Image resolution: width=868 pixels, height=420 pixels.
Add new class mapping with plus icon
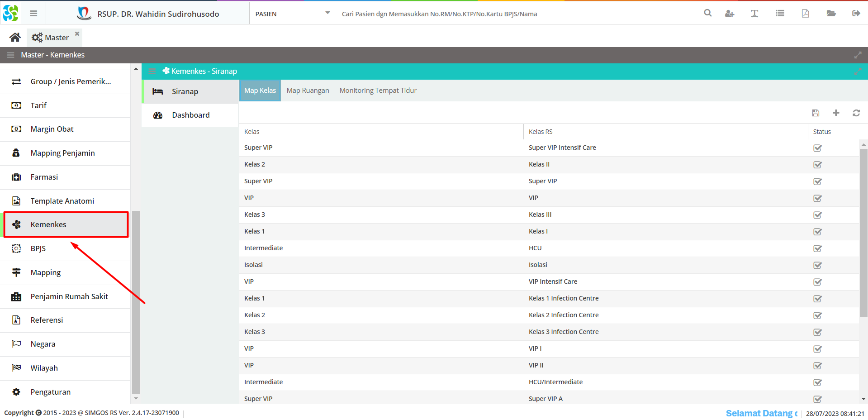(836, 113)
